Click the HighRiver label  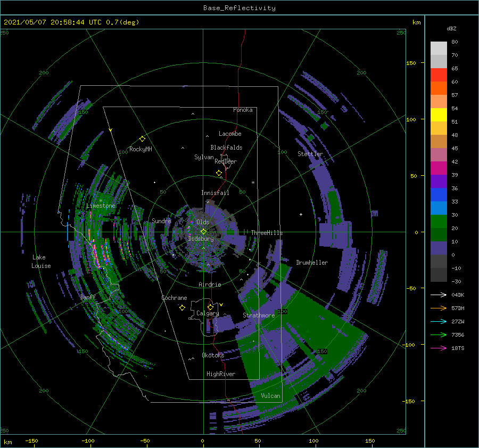click(221, 374)
